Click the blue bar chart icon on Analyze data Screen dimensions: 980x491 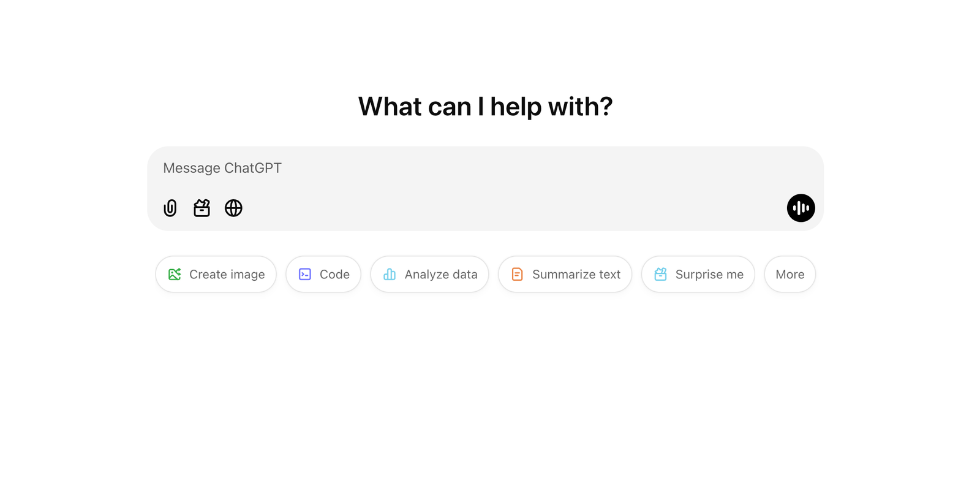tap(390, 275)
